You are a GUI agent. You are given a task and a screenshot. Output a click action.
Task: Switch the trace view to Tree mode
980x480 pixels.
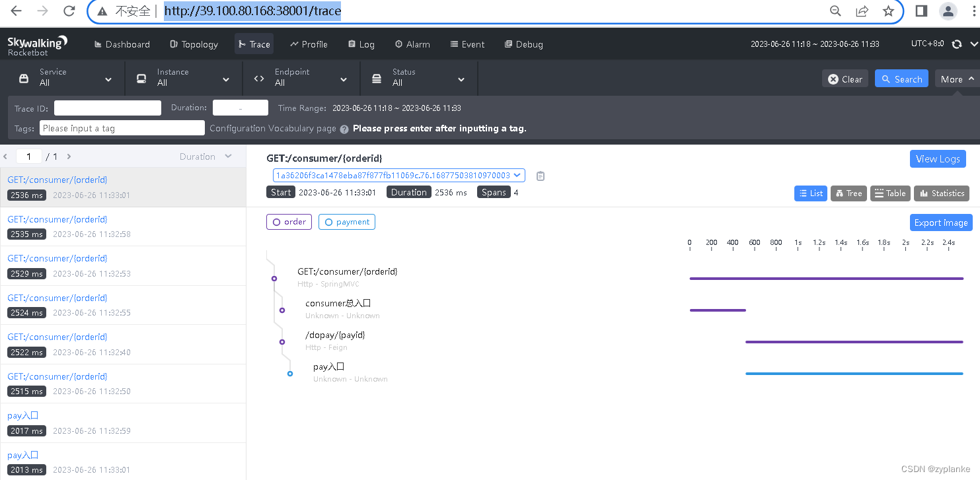coord(848,193)
